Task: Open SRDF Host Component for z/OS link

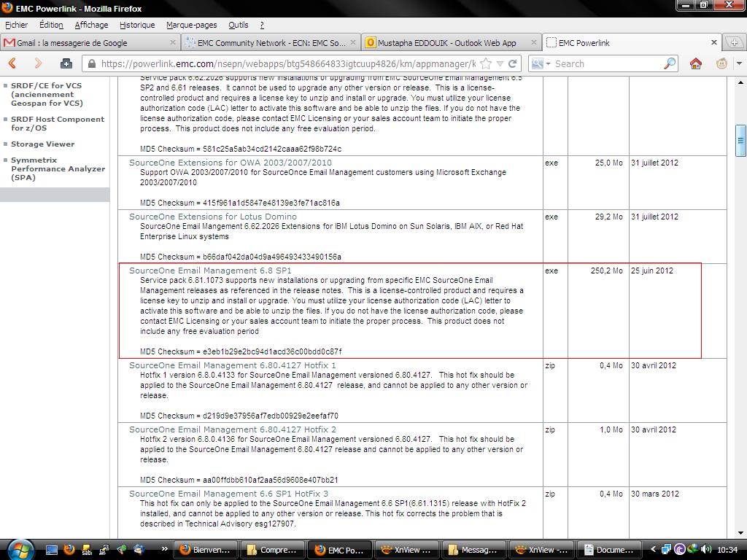Action: coord(58,123)
